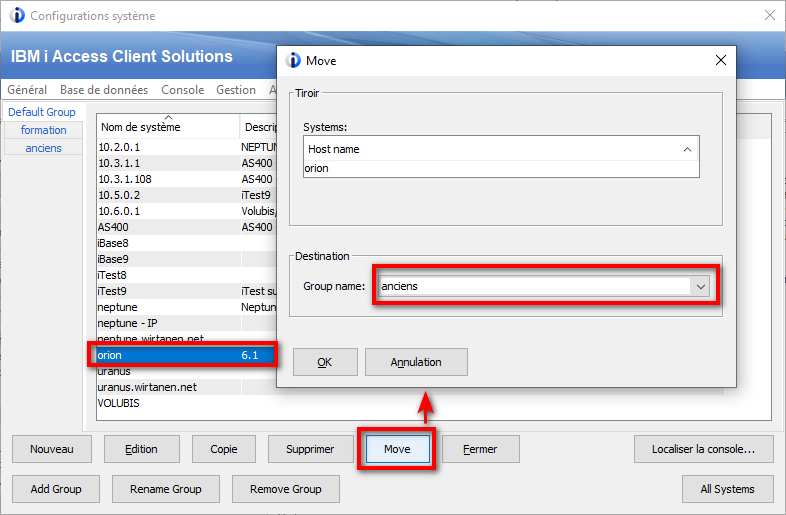Click the Supprimer button

[310, 449]
